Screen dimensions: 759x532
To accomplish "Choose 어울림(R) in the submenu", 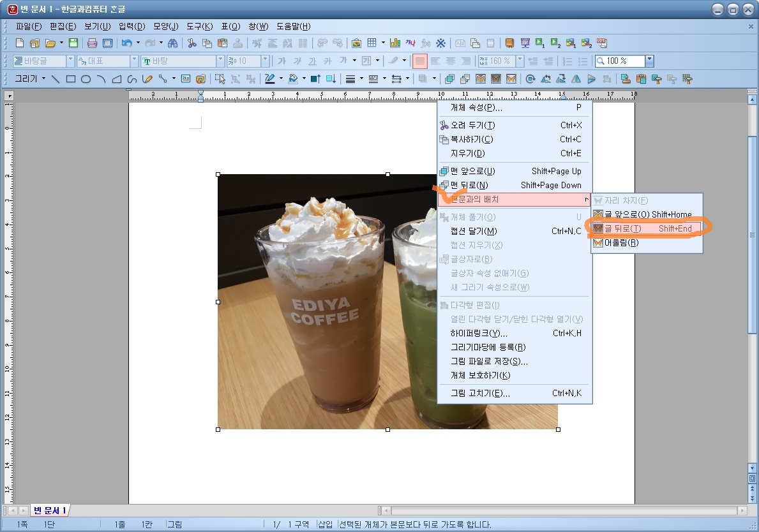I will click(647, 243).
